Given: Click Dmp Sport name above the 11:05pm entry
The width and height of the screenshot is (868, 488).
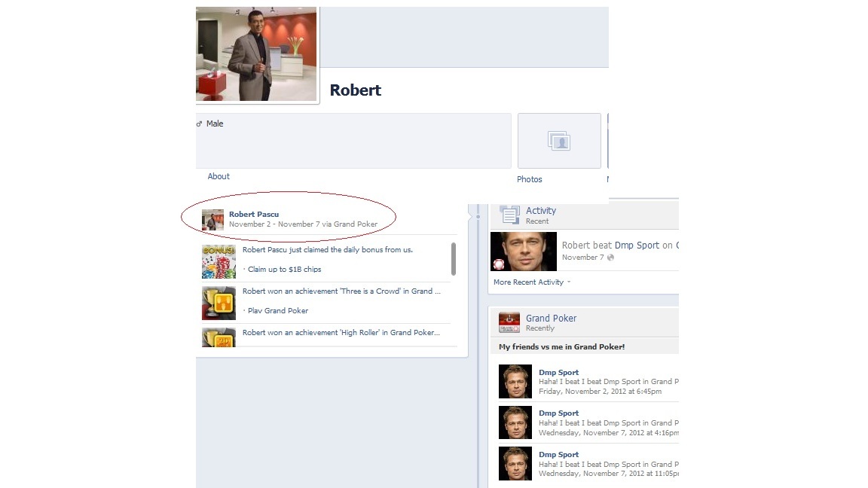Looking at the screenshot, I should click(558, 455).
